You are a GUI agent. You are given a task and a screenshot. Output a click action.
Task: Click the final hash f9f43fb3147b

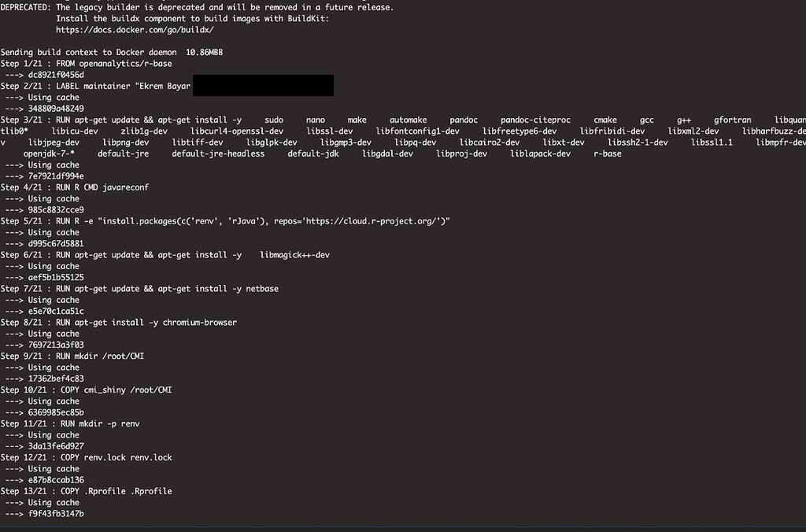pos(56,514)
